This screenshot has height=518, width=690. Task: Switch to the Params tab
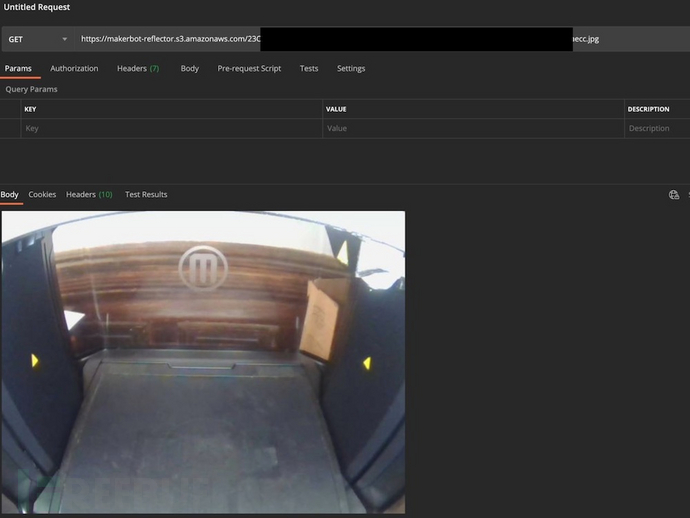[18, 69]
